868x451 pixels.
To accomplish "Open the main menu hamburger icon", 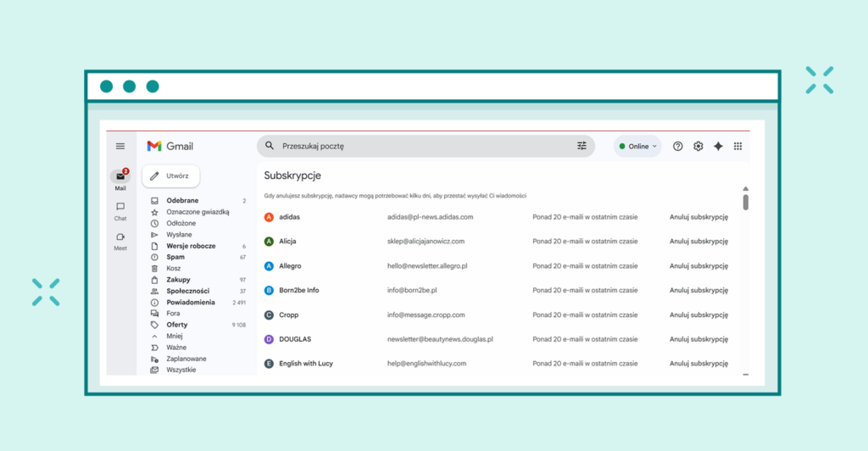I will click(x=120, y=147).
